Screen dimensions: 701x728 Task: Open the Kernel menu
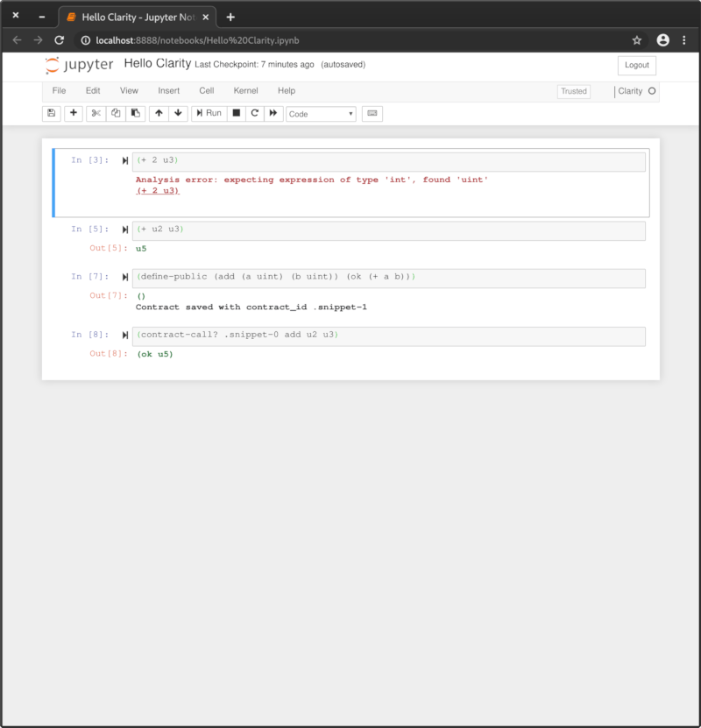click(245, 90)
